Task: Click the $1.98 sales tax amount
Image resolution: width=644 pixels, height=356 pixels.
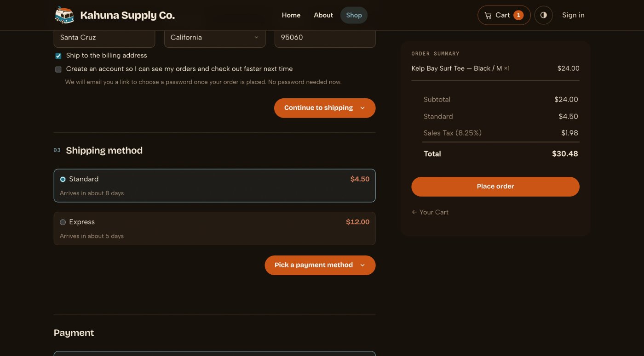Action: click(x=569, y=133)
